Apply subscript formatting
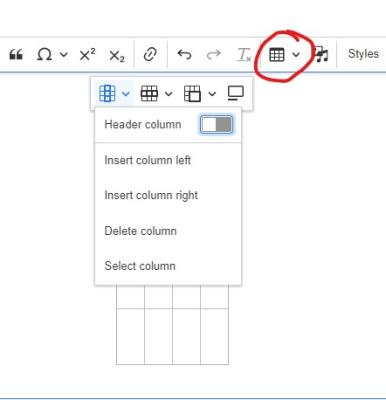Screen dimensions: 386x400 coord(117,56)
